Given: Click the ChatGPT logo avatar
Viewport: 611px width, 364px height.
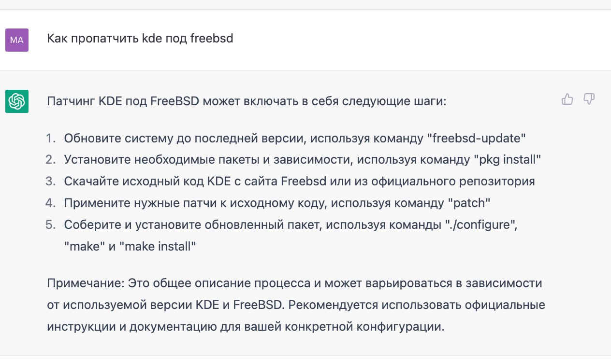Looking at the screenshot, I should coord(17,101).
